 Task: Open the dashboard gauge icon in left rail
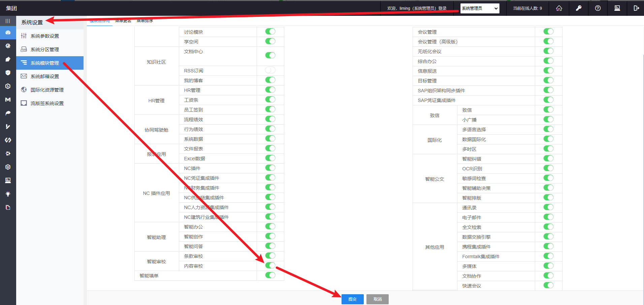(x=8, y=32)
